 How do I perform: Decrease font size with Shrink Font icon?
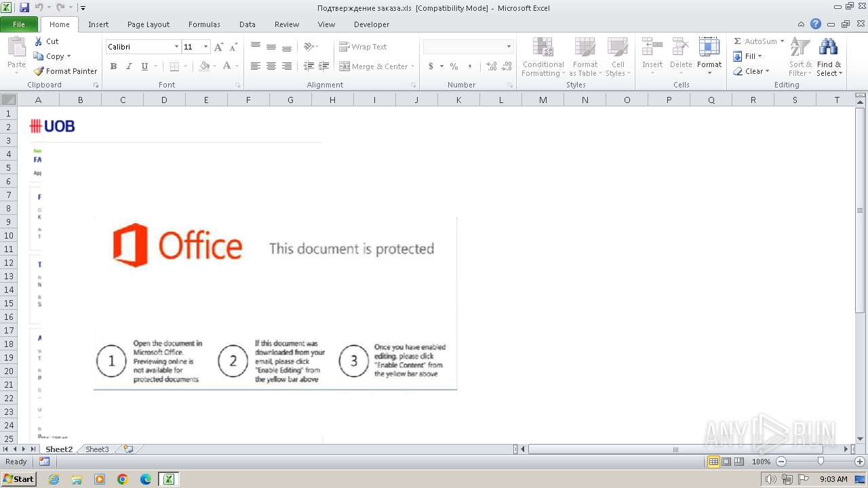[233, 47]
